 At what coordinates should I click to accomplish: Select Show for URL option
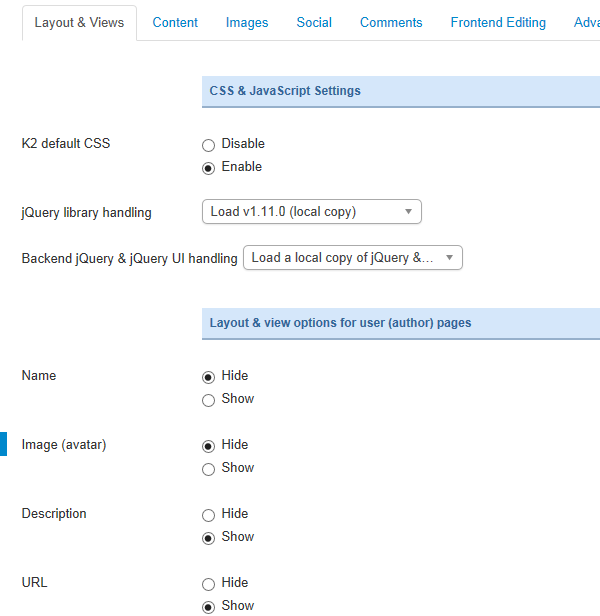click(x=208, y=607)
